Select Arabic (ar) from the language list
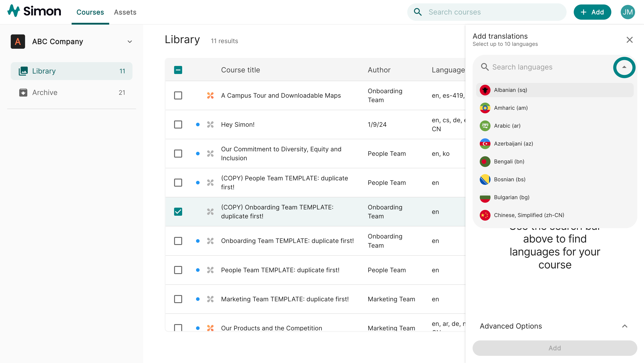 [554, 126]
